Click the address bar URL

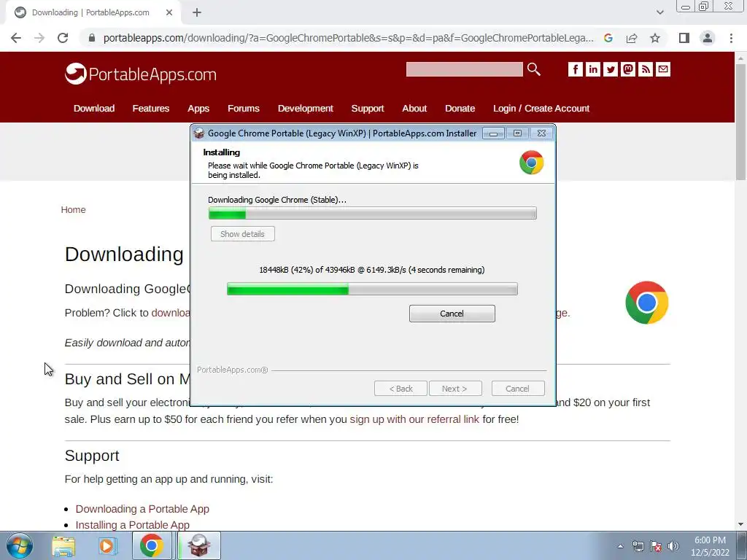pos(348,38)
